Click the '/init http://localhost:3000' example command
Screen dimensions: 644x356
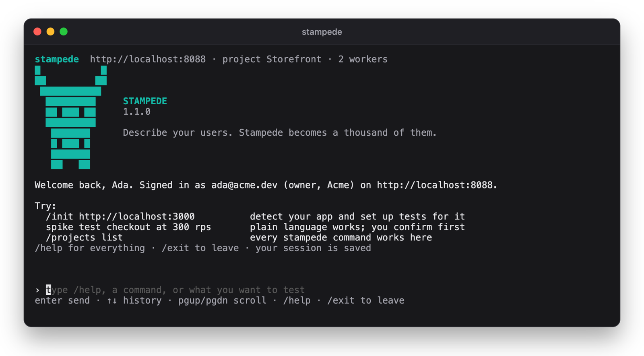[120, 216]
